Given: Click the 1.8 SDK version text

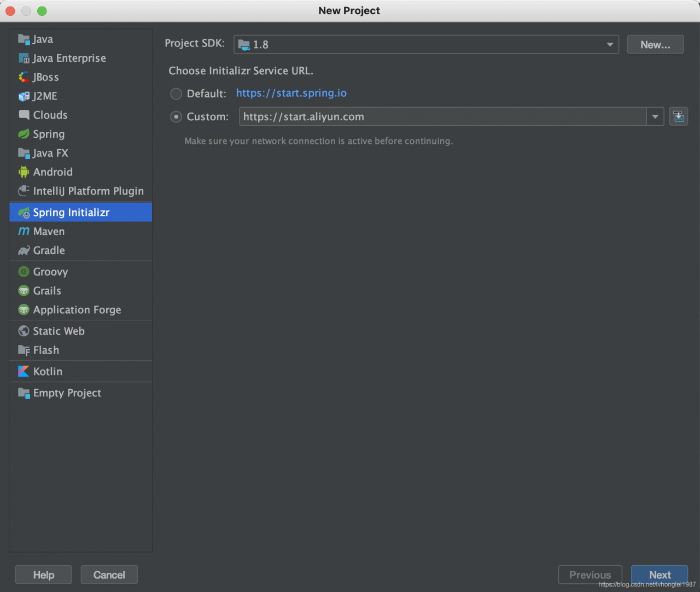Looking at the screenshot, I should (x=261, y=45).
